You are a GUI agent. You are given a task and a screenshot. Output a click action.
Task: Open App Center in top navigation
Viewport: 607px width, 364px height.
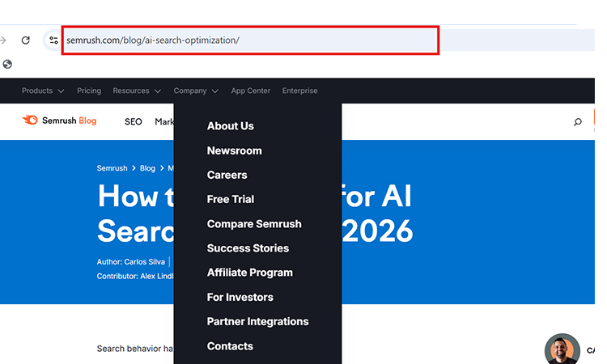pyautogui.click(x=250, y=91)
